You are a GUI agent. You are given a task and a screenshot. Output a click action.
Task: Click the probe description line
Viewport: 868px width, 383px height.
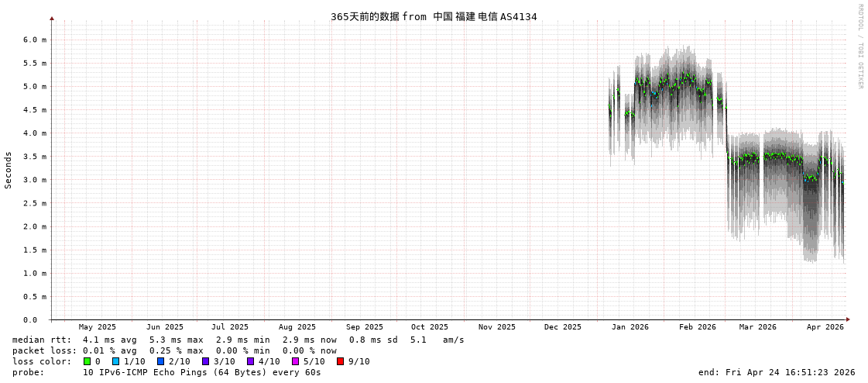(x=166, y=372)
